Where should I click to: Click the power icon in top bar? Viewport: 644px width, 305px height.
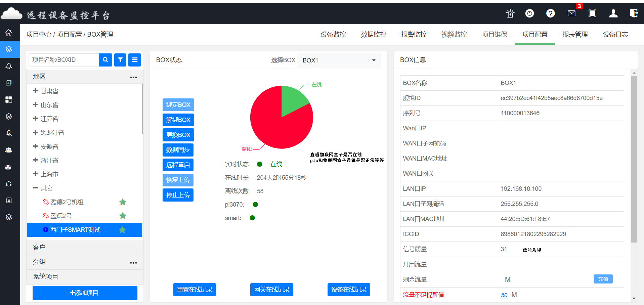[x=529, y=13]
